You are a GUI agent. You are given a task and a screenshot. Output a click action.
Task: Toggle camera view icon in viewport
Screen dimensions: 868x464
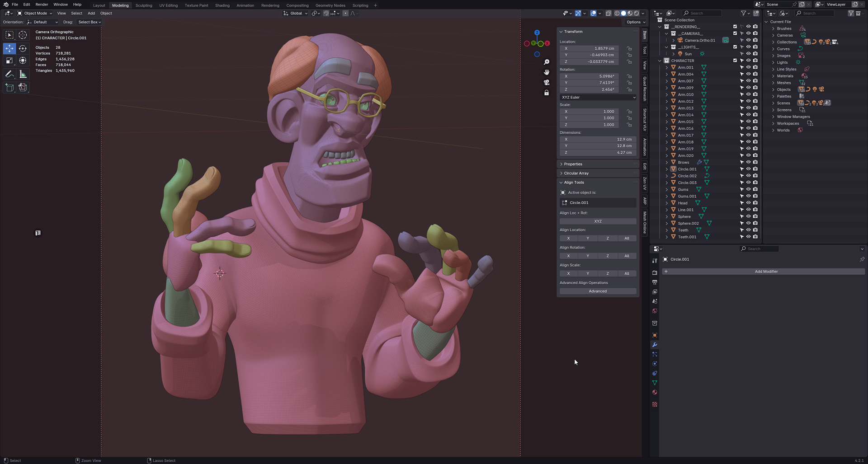pos(547,82)
